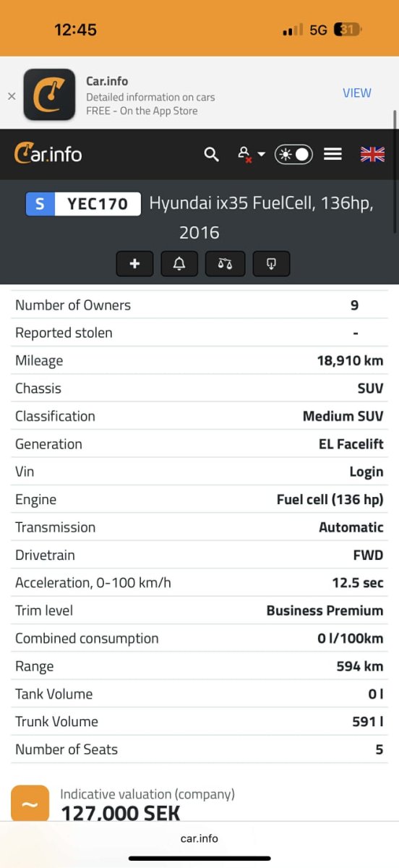Open the search magnifier icon
This screenshot has width=399, height=868.
tap(211, 154)
